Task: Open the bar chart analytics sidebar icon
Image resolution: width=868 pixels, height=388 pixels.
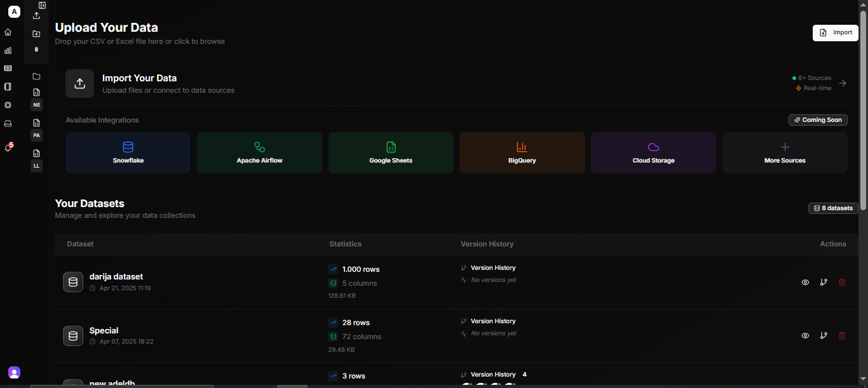Action: tap(8, 50)
